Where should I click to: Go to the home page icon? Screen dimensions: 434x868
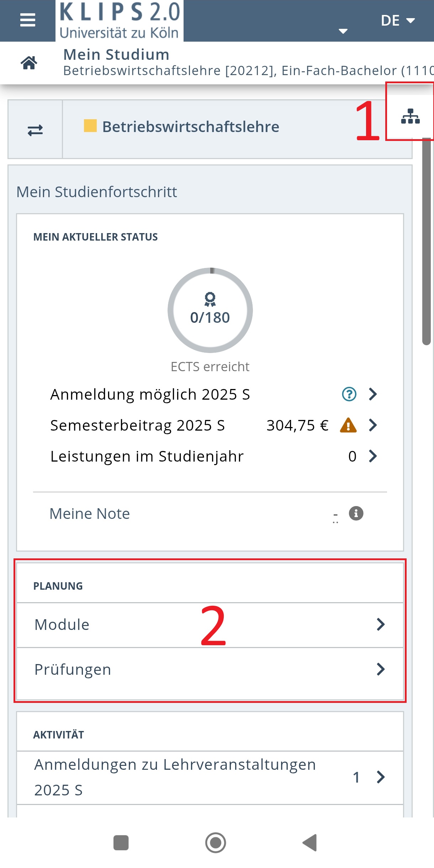pos(29,63)
